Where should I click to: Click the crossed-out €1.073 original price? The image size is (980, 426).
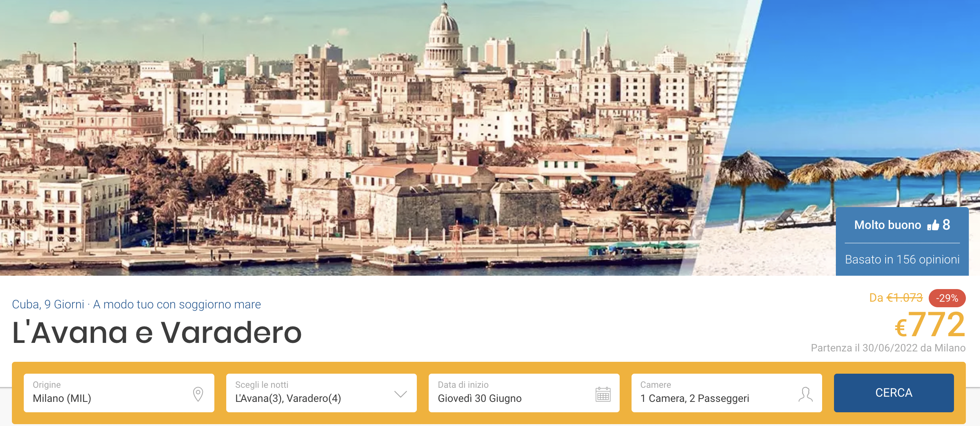tap(904, 298)
